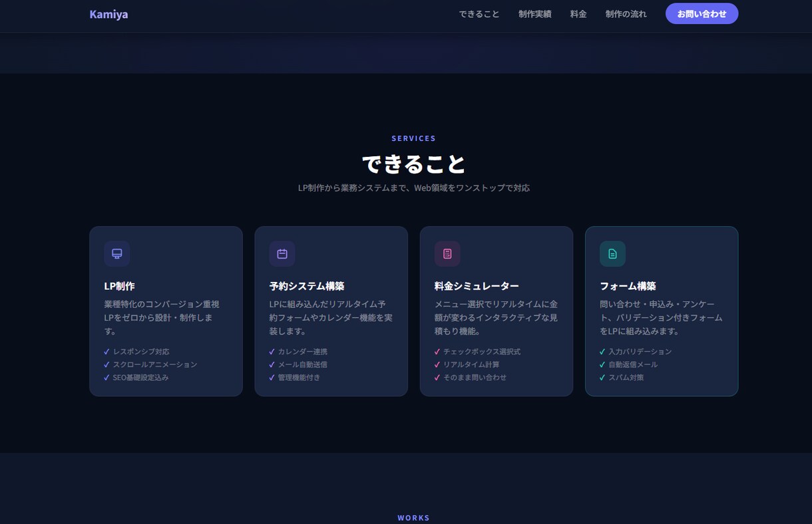
Task: Click the スクロールアニメーション list item
Action: [150, 364]
